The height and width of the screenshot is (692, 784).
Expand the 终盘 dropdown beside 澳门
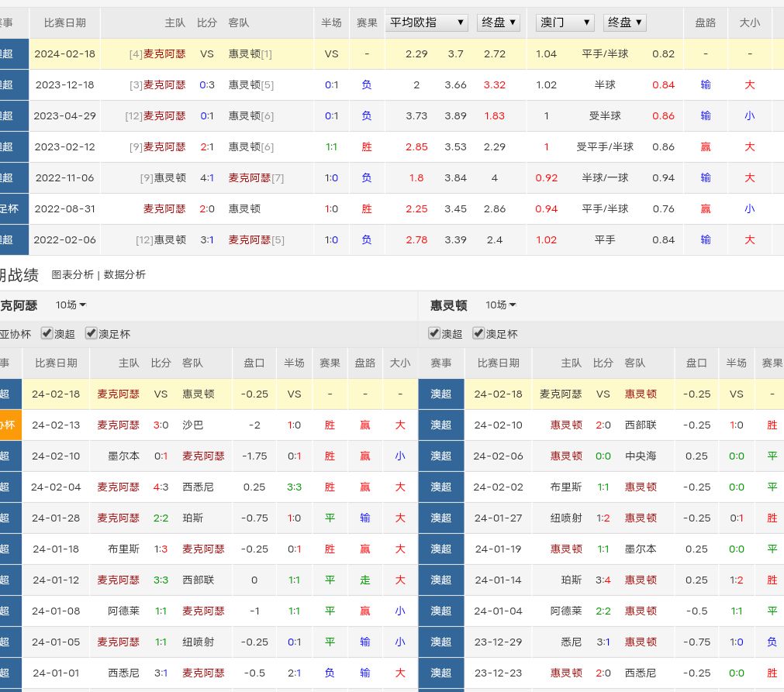click(x=624, y=22)
